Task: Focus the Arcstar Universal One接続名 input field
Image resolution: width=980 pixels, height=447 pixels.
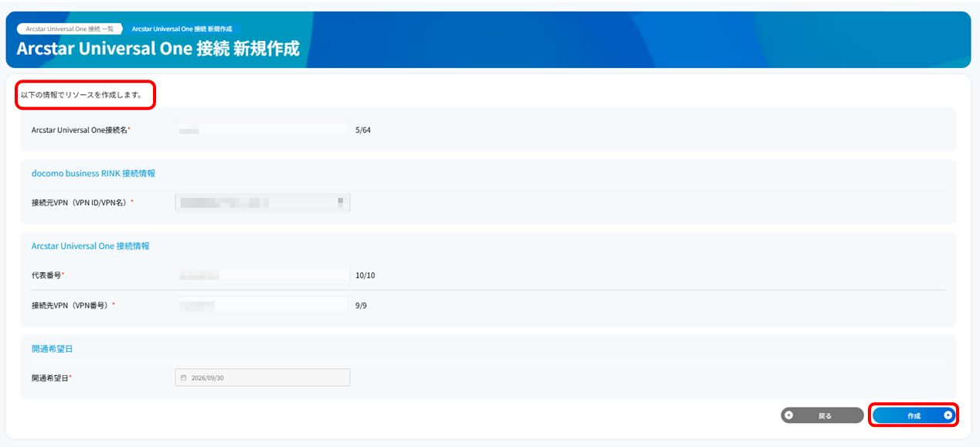Action: point(263,130)
